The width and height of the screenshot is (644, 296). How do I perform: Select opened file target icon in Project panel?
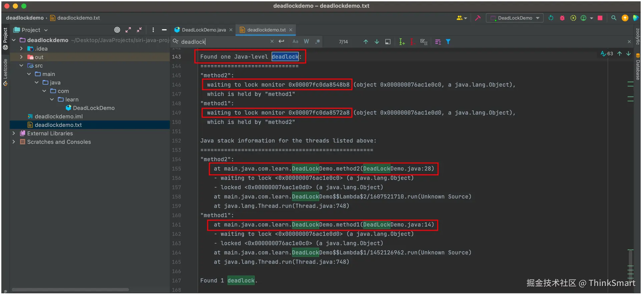(117, 30)
